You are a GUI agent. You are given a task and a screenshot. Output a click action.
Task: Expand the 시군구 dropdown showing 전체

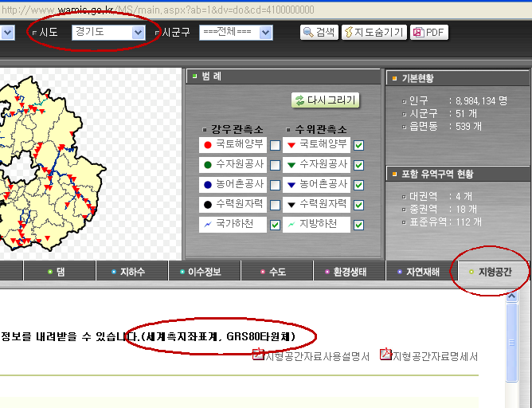[236, 33]
